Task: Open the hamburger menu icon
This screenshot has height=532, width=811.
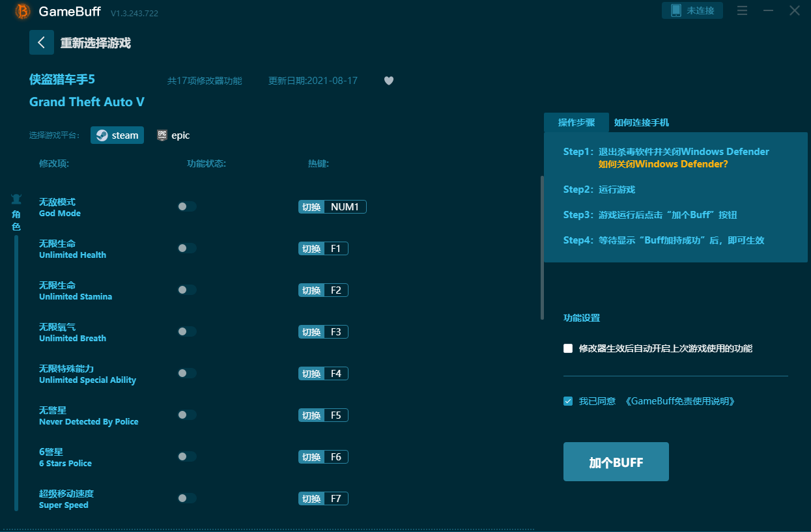Action: pos(742,10)
